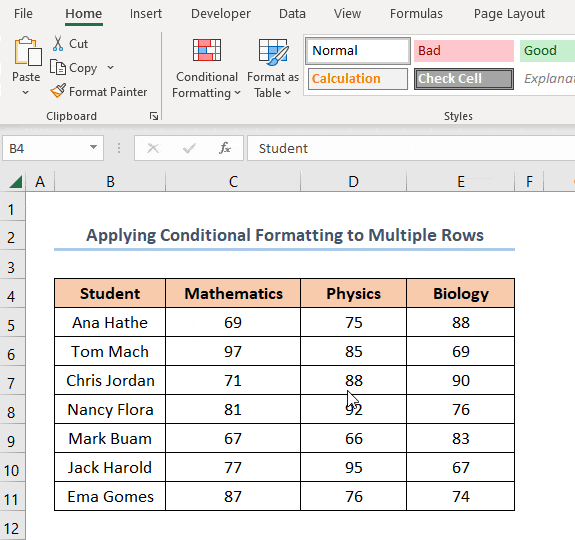Switch to the Insert tab
This screenshot has height=540, width=575.
[146, 14]
